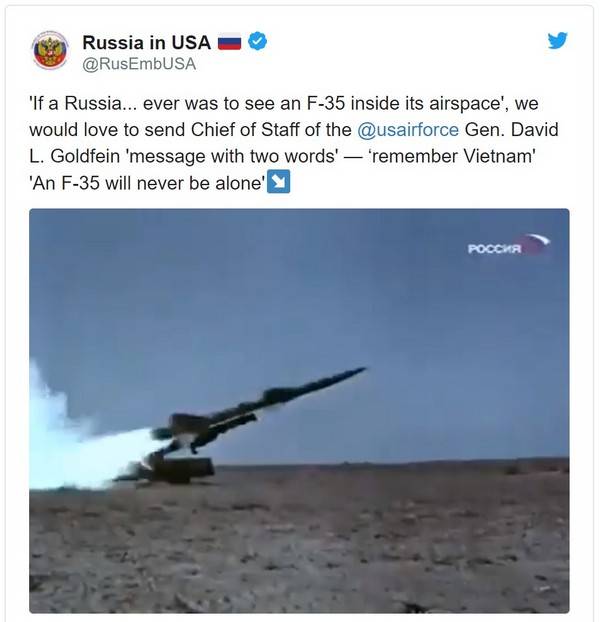Viewport: 600px width, 622px height.
Task: Click 'An F-35 will never be alone' line
Action: (147, 183)
